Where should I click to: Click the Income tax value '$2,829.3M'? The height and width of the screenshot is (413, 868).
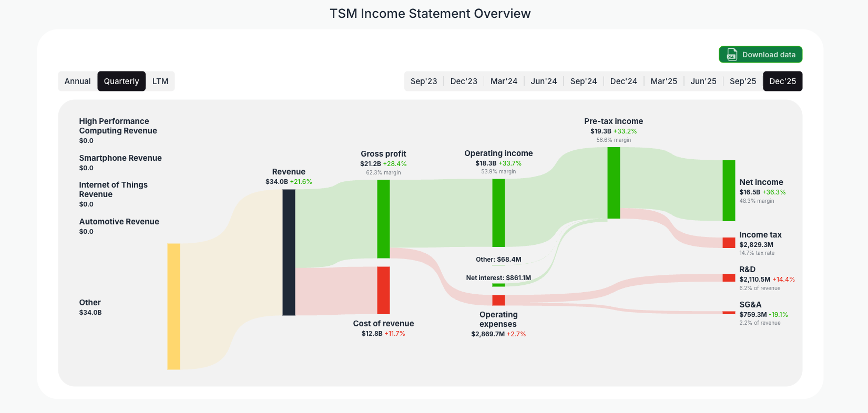click(756, 245)
